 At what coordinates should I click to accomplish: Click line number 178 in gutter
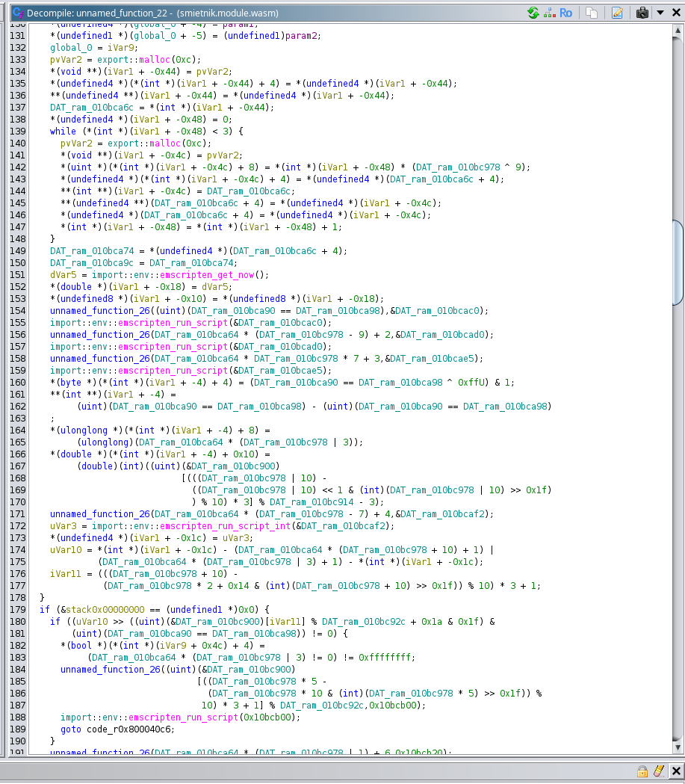17,599
